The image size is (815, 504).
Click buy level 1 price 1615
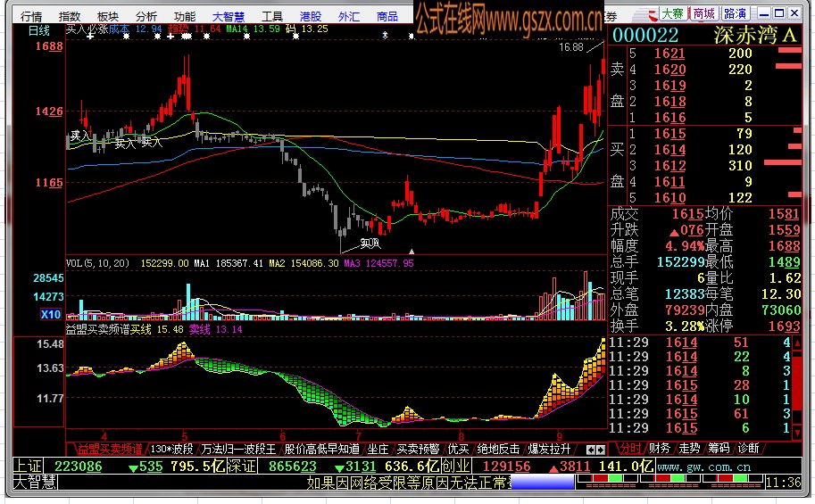coord(669,134)
